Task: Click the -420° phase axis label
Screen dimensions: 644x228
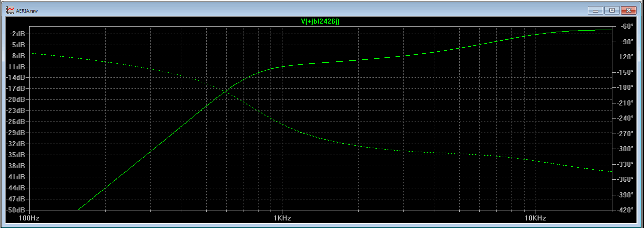Action: 626,210
